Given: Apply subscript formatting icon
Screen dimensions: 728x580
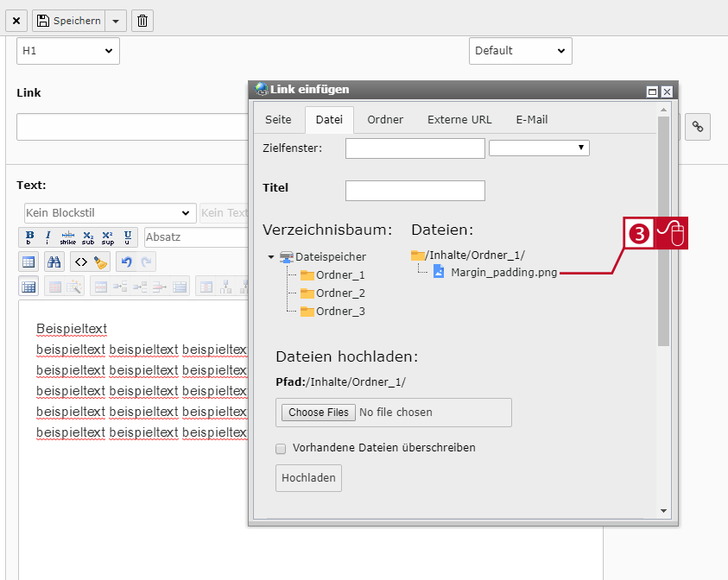Looking at the screenshot, I should point(88,237).
